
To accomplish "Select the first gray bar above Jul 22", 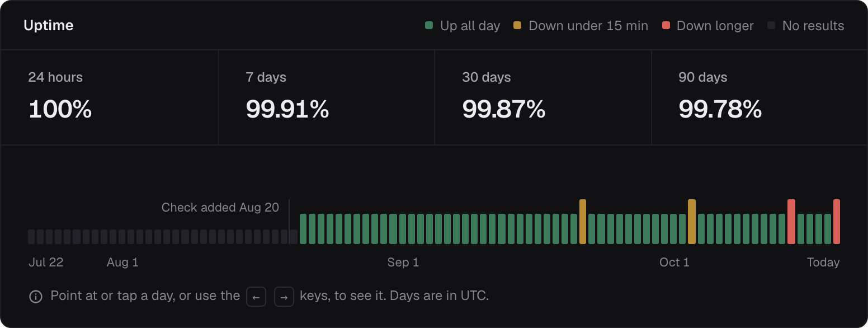I will [x=31, y=237].
